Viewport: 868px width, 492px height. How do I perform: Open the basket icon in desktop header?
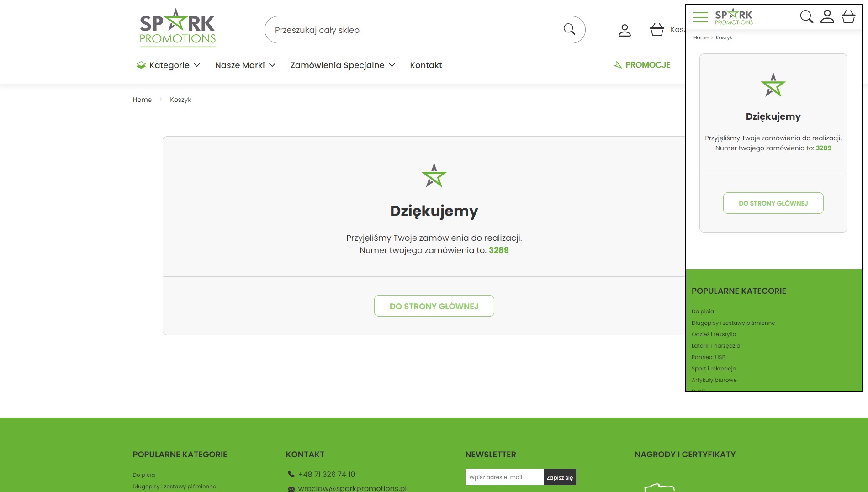(x=657, y=30)
